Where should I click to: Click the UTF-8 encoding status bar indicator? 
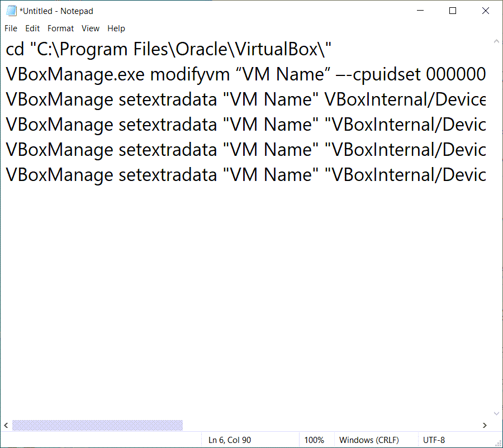434,440
